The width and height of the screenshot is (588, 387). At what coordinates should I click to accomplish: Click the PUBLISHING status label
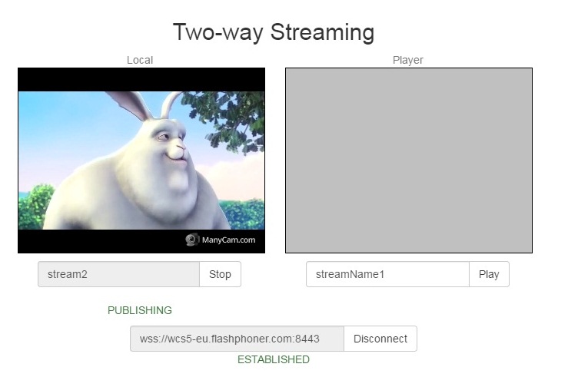click(x=140, y=310)
